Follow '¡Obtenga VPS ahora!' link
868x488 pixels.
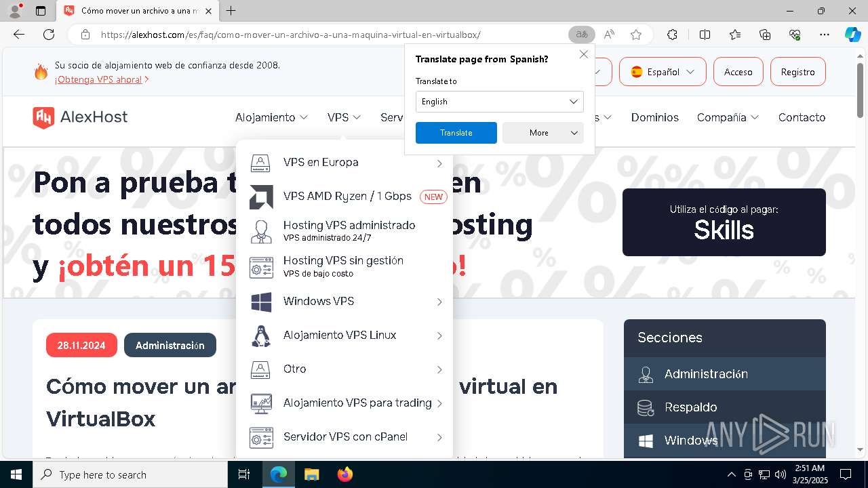click(x=102, y=79)
